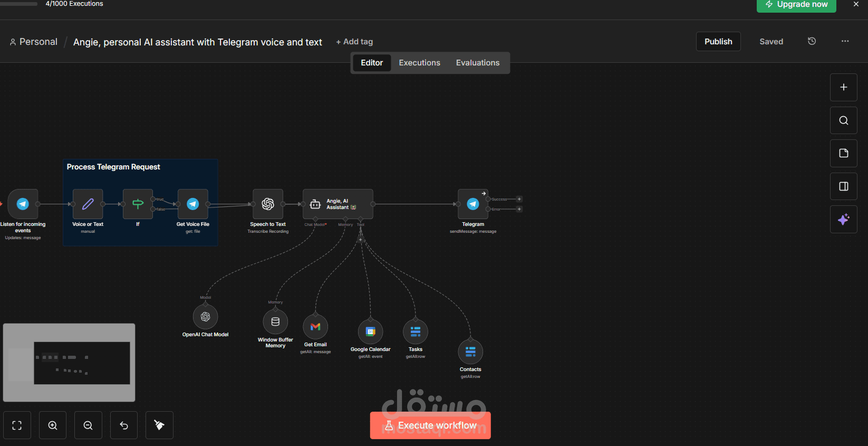Switch to the Editor tab
The height and width of the screenshot is (446, 868).
pos(372,63)
